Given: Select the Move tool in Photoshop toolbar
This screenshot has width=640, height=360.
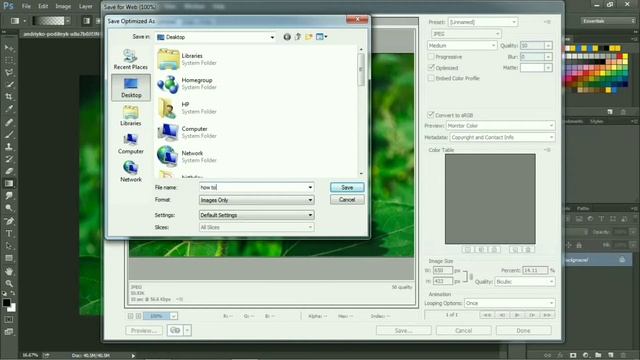Looking at the screenshot, I should click(x=9, y=48).
